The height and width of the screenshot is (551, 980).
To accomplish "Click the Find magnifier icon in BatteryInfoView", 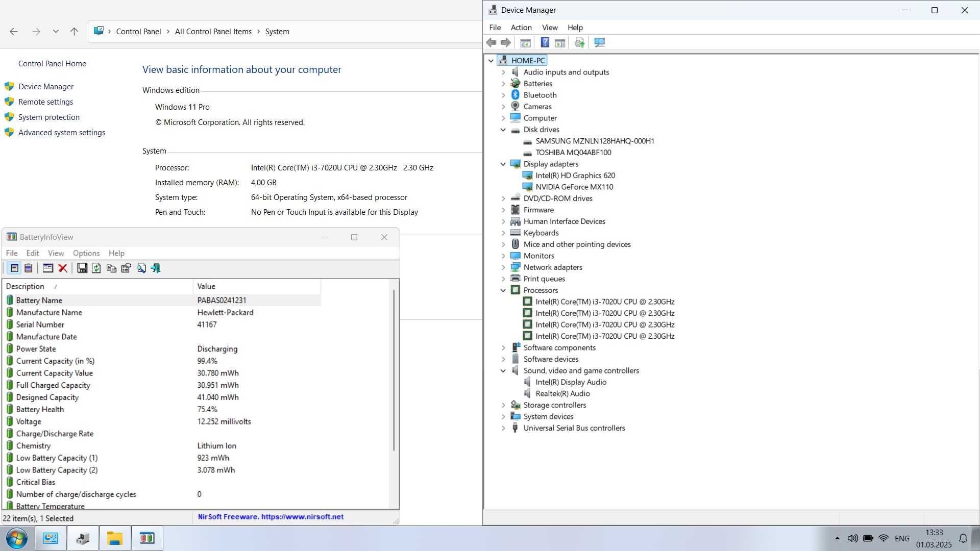I will pos(141,268).
